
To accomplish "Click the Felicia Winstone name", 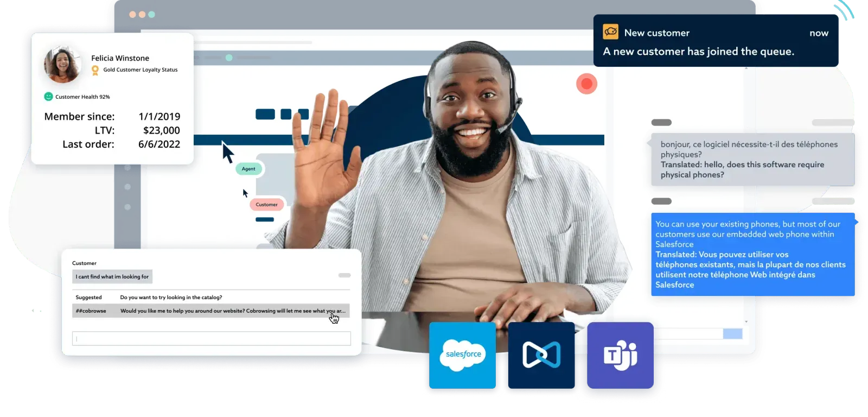I will [120, 58].
